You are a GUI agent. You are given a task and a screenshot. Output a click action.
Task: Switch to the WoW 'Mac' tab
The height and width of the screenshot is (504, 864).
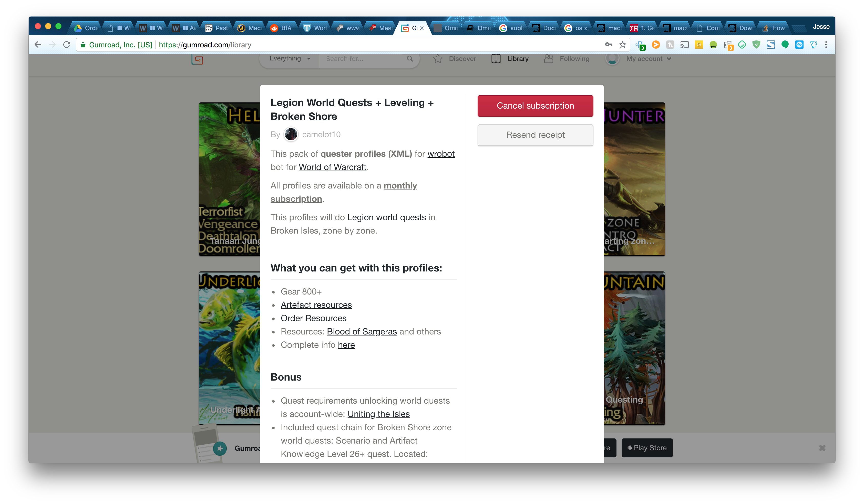pyautogui.click(x=250, y=28)
